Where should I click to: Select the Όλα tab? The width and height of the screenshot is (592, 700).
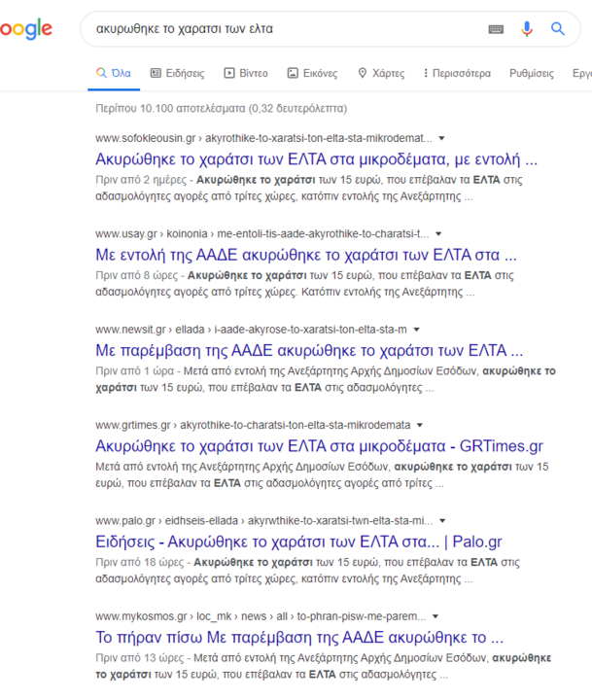(x=114, y=73)
